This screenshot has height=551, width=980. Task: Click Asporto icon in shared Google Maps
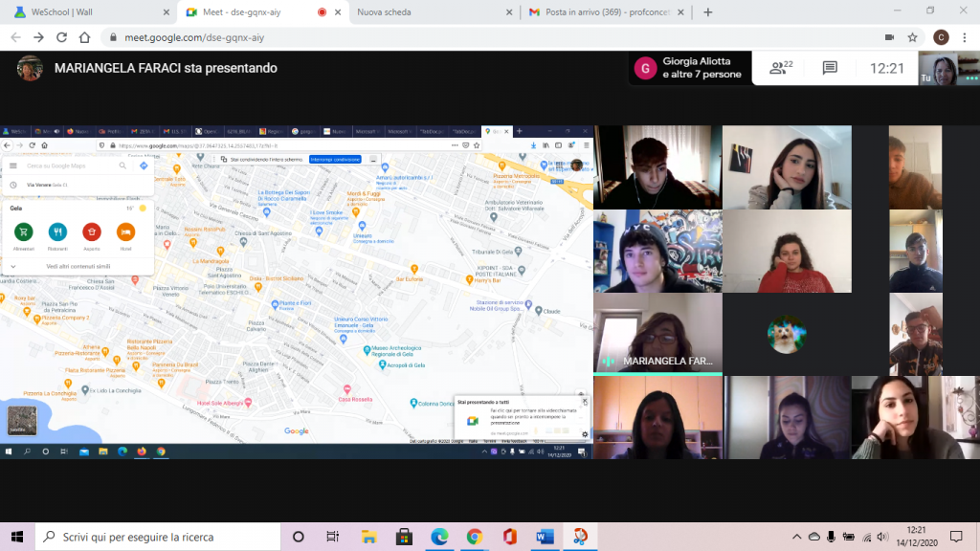click(x=92, y=231)
